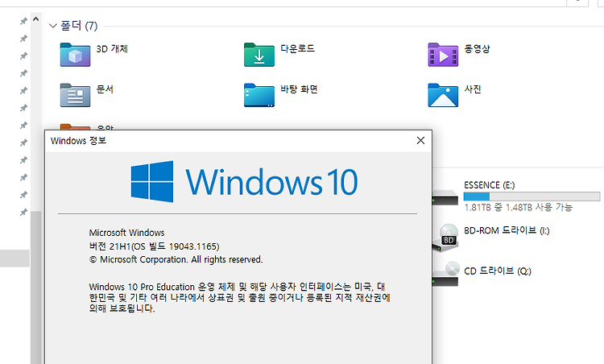Click the 바탕 화면 folder label
Viewport: 604px width, 364px height.
pyautogui.click(x=299, y=89)
